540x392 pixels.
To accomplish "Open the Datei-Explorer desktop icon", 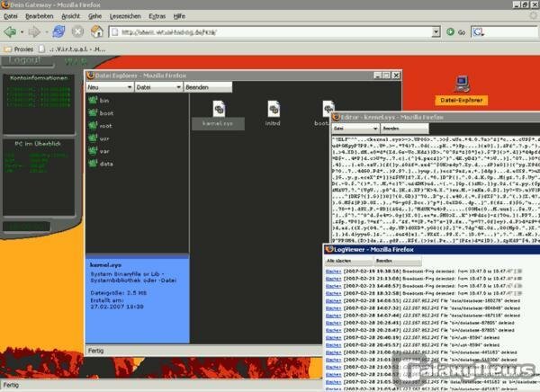I will (462, 90).
